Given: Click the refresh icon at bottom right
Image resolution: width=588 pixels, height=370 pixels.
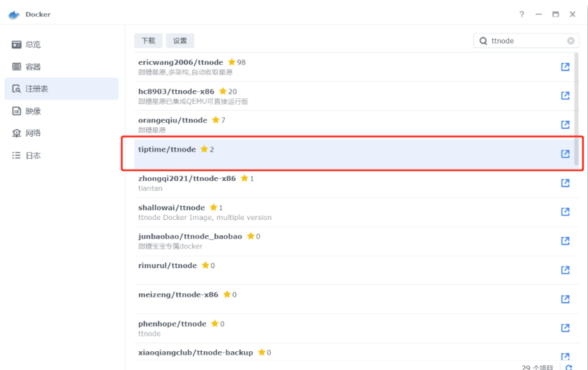Looking at the screenshot, I should coord(568,367).
